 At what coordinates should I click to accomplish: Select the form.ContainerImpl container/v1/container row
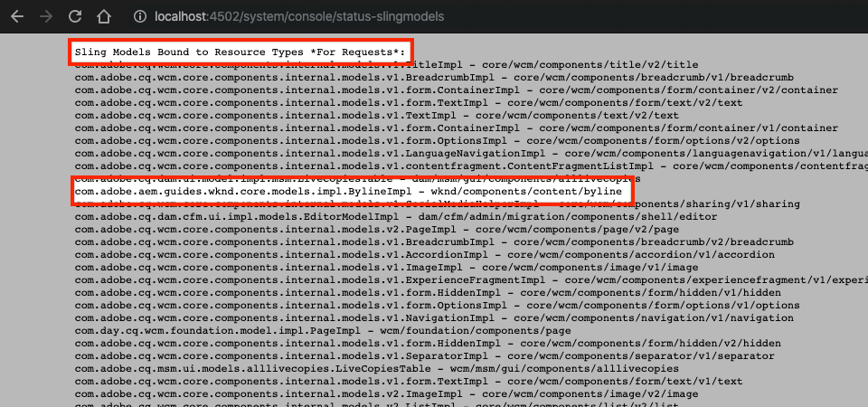(456, 128)
